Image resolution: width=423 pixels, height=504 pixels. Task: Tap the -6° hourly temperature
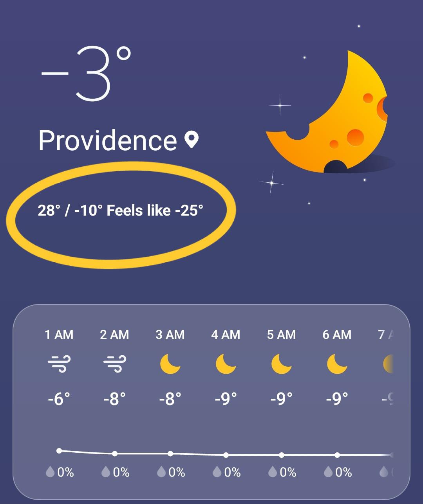[x=59, y=399]
